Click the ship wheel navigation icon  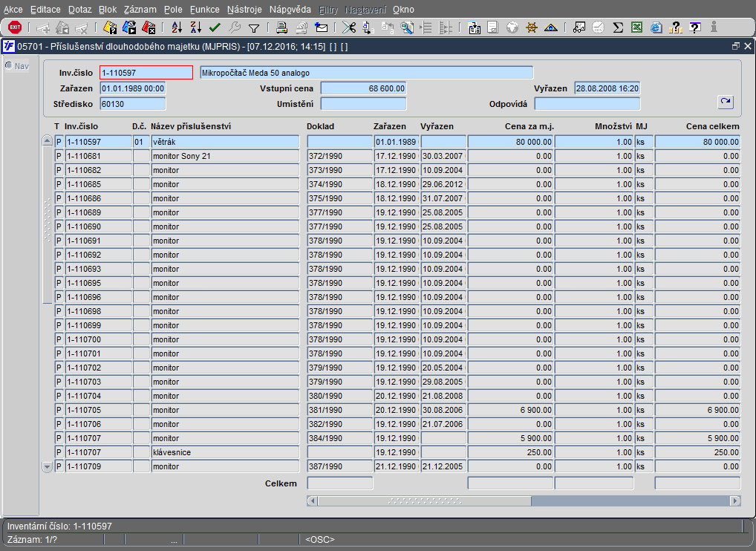click(x=531, y=27)
